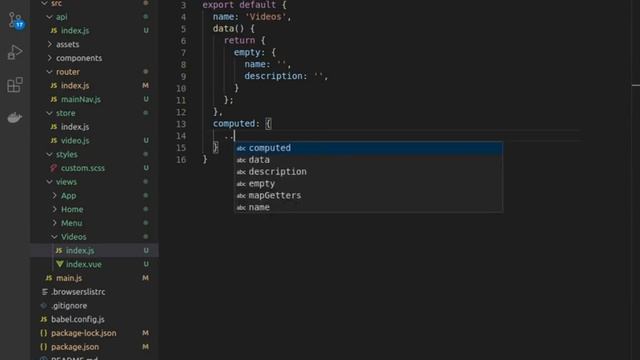The image size is (640, 360).
Task: Open .browserslistrc file
Action: 78,292
